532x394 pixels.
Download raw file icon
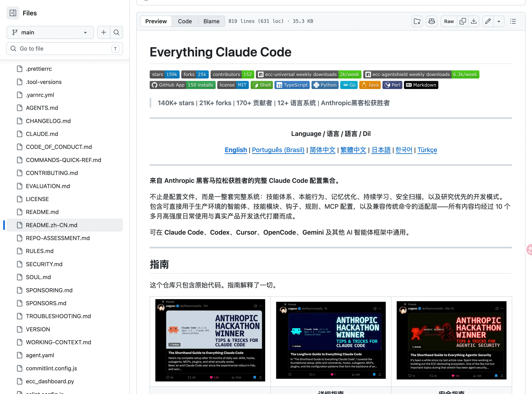[x=474, y=21]
